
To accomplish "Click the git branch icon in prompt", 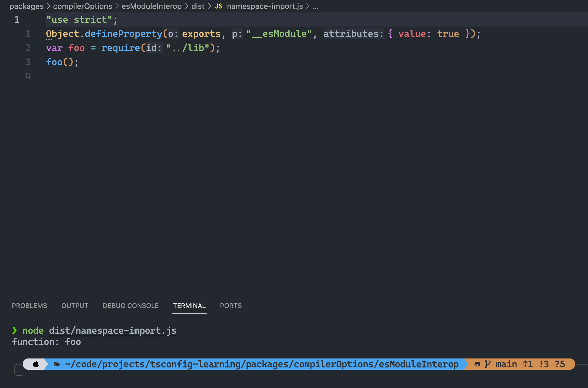I will tap(488, 364).
